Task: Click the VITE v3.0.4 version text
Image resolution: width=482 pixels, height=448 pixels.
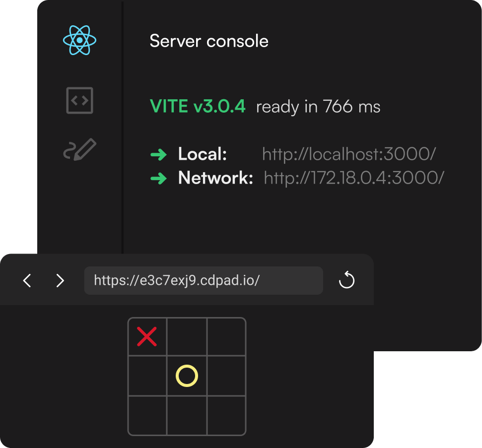Action: pyautogui.click(x=198, y=107)
